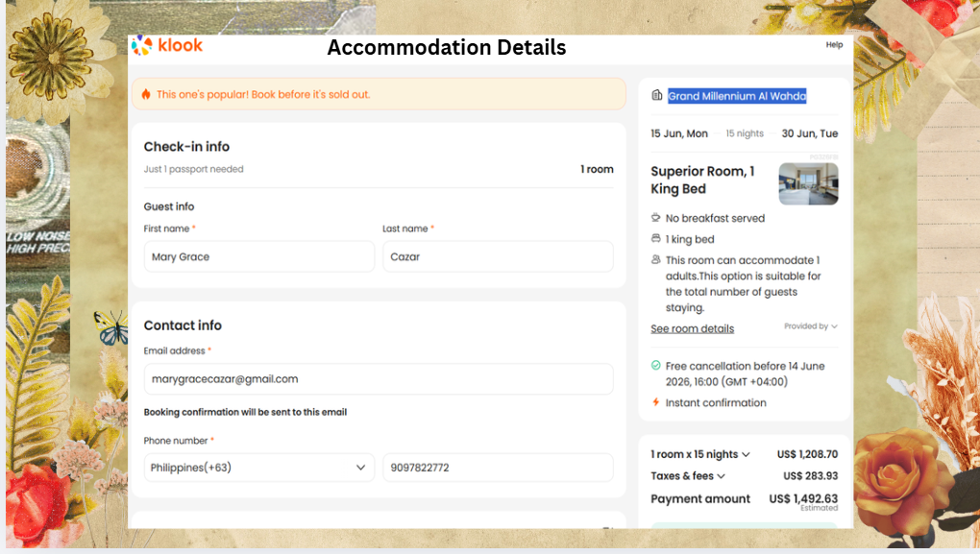Click the 15 nights label
Image resolution: width=980 pixels, height=554 pixels.
pyautogui.click(x=745, y=133)
